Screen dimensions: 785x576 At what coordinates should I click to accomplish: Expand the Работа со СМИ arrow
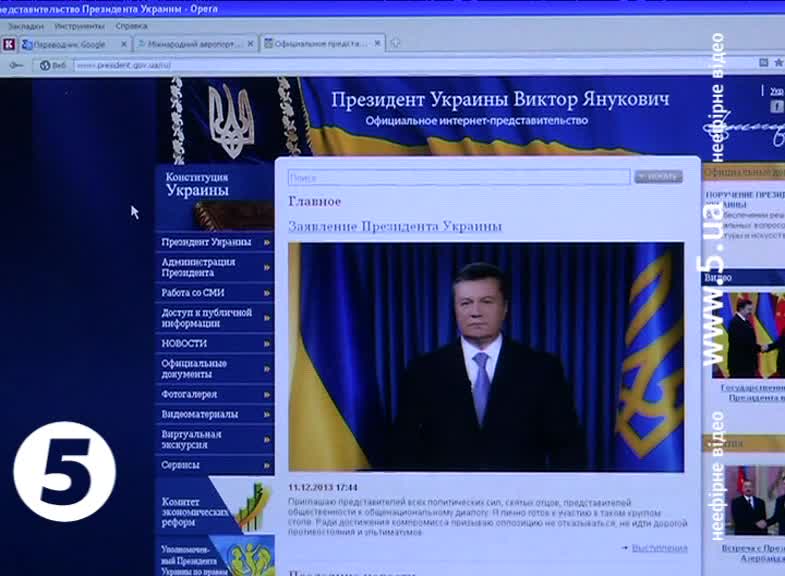click(x=267, y=293)
